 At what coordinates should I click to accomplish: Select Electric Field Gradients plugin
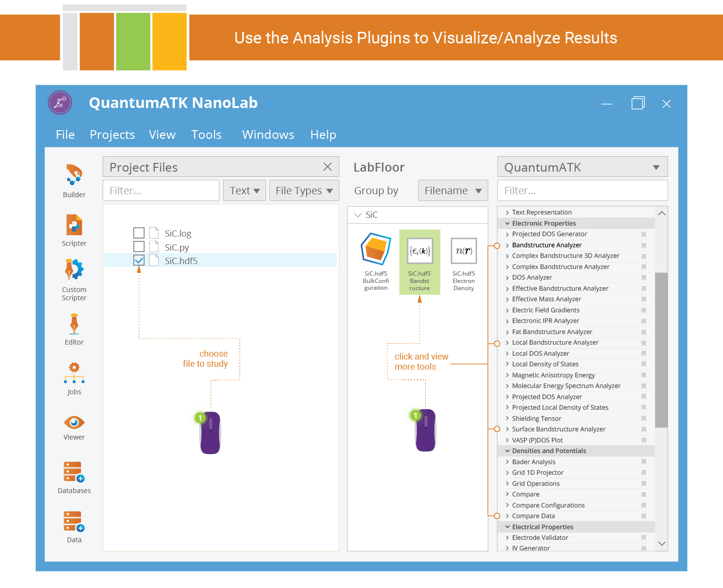[546, 310]
